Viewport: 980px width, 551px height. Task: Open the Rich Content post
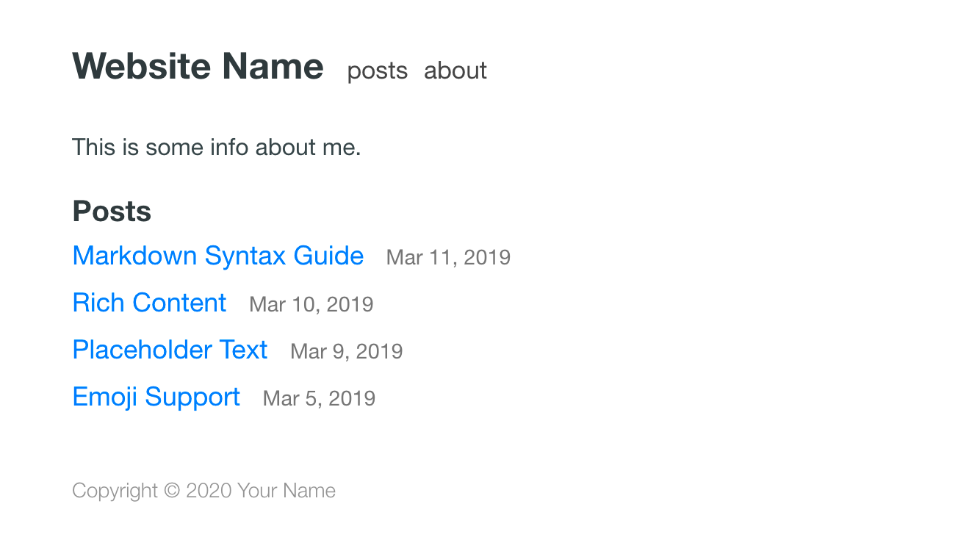(x=149, y=303)
